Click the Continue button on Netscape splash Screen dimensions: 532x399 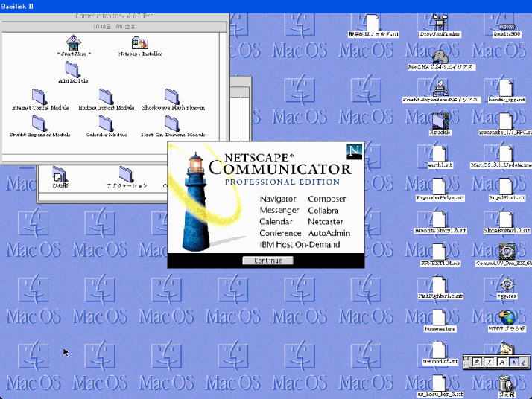click(267, 261)
